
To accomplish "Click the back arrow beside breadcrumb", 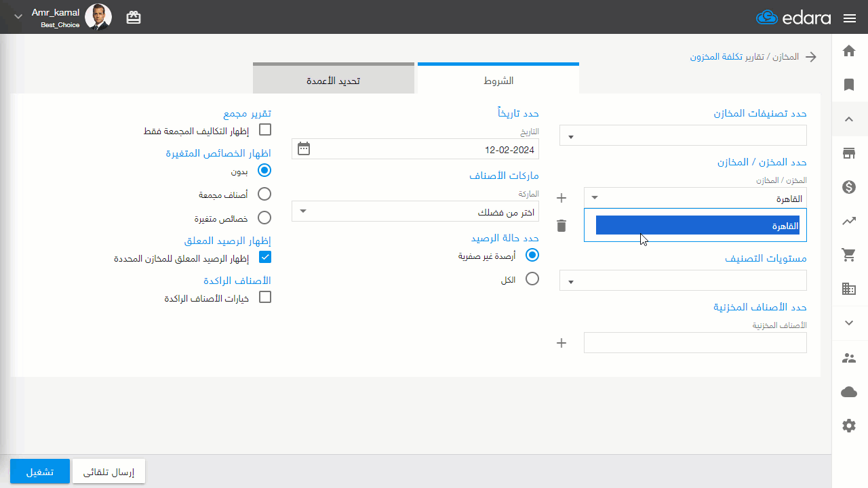I will [810, 57].
